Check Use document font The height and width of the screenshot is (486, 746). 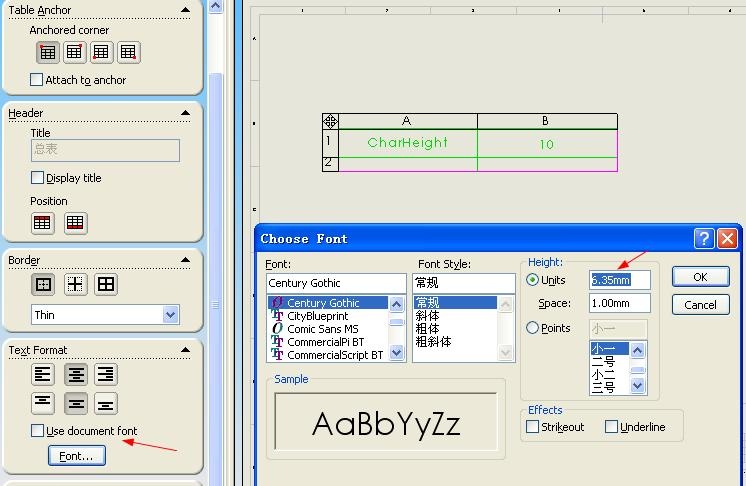(37, 430)
